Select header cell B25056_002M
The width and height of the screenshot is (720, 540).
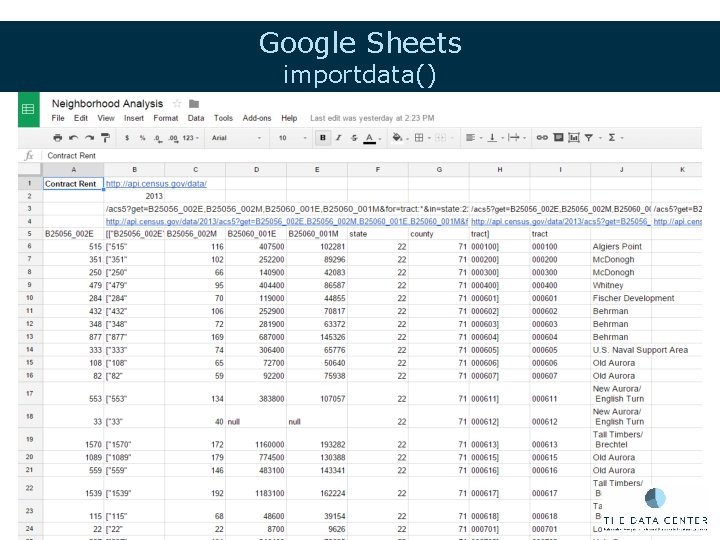tap(195, 234)
